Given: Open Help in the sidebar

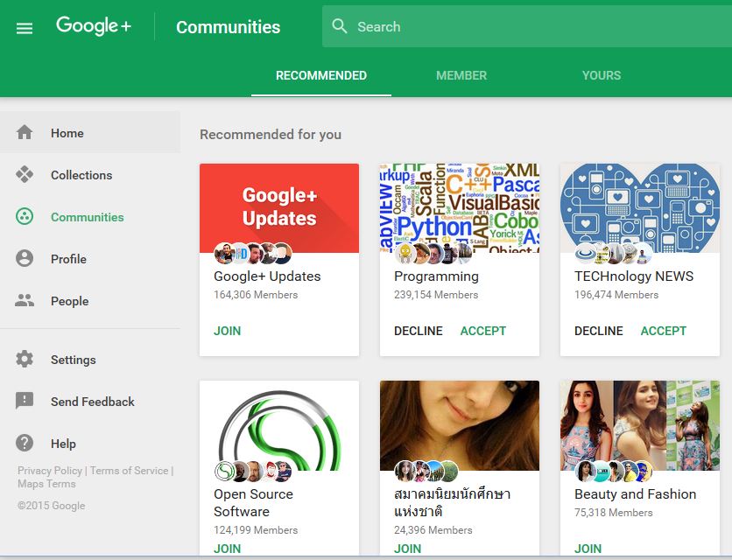Looking at the screenshot, I should (x=90, y=444).
